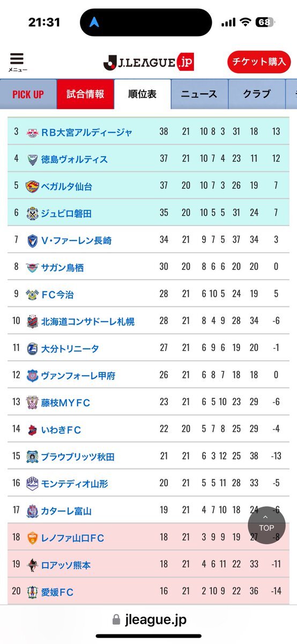Tap the Ehime FC club crest

(33, 592)
